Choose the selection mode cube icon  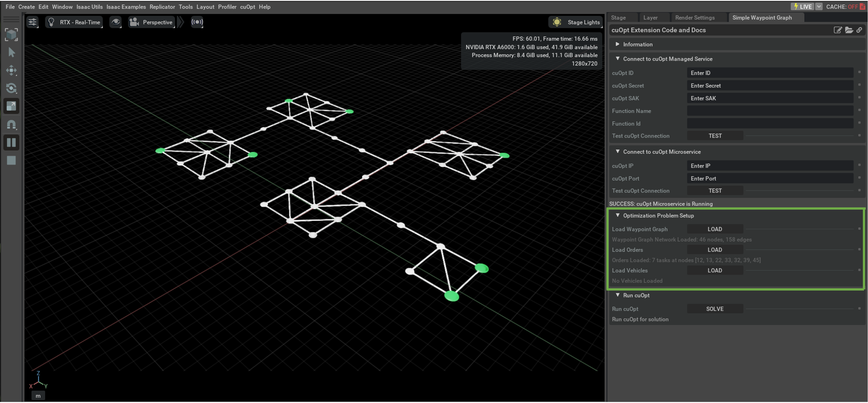(12, 35)
